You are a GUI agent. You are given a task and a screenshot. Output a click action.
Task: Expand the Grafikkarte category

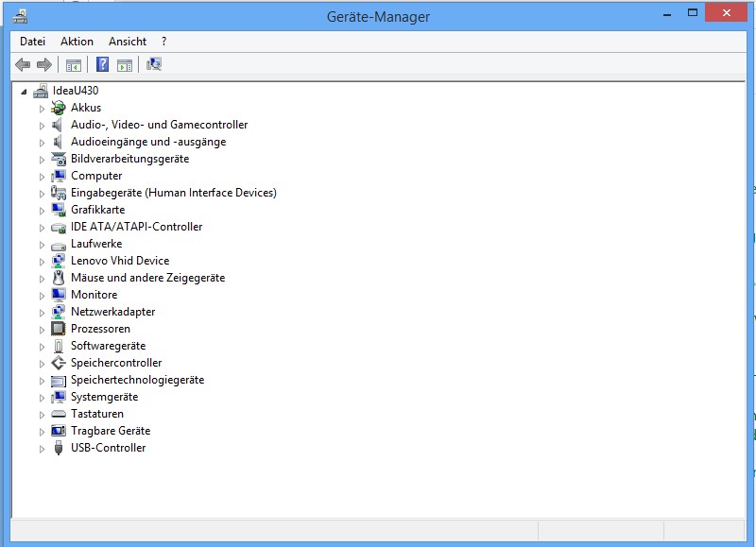(x=42, y=211)
